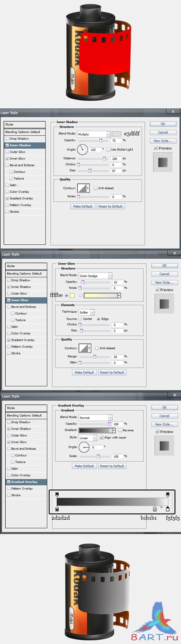
Task: Open gradient picker arrow in Gradient Overlay dialog
Action: [114, 430]
